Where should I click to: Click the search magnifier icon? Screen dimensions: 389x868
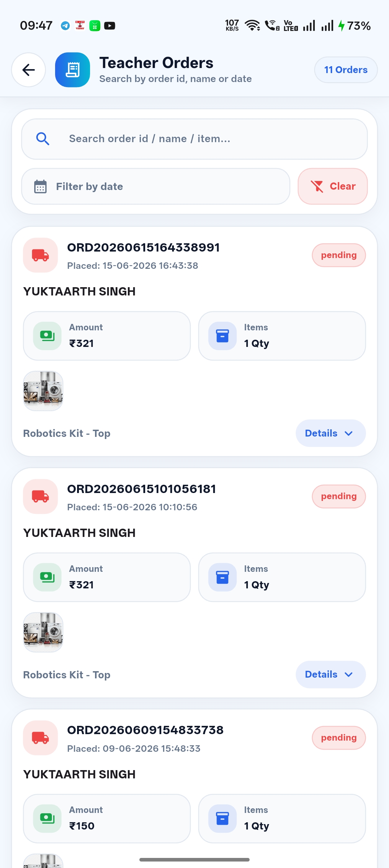[43, 139]
